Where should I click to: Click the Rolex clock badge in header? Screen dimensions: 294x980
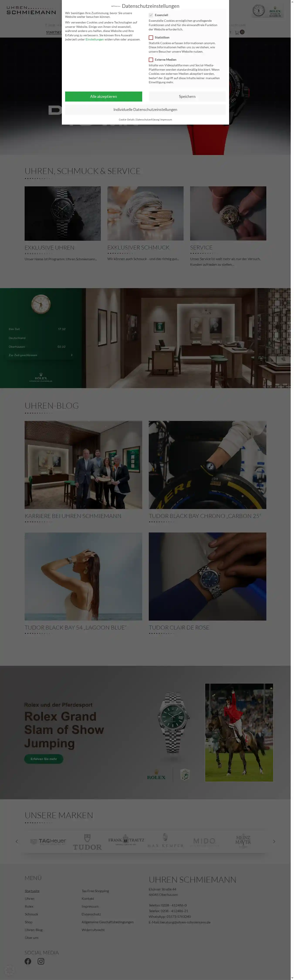click(x=268, y=11)
